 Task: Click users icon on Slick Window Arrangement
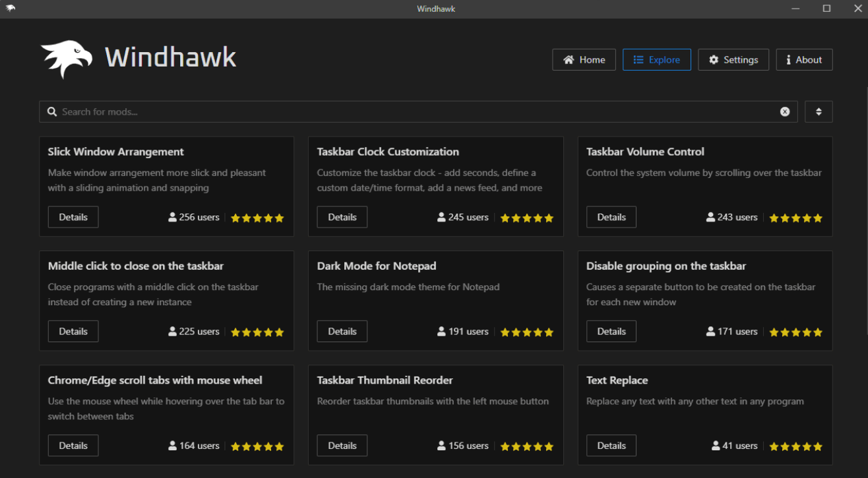tap(173, 217)
